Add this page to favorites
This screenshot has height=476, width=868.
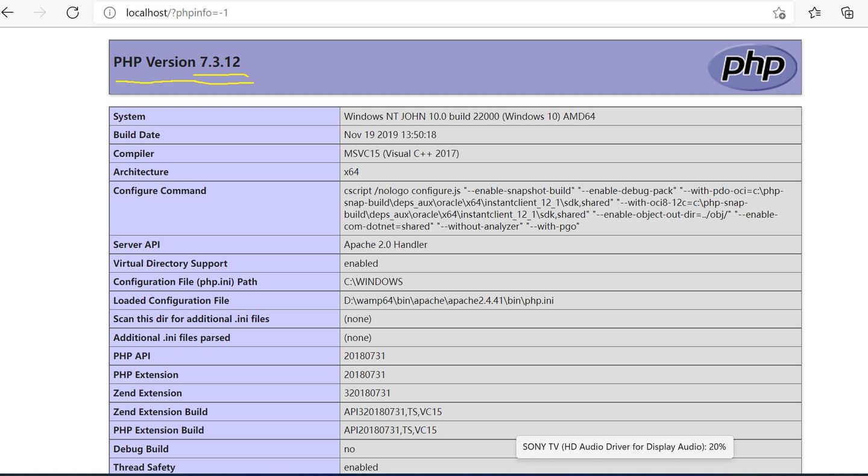tap(779, 12)
